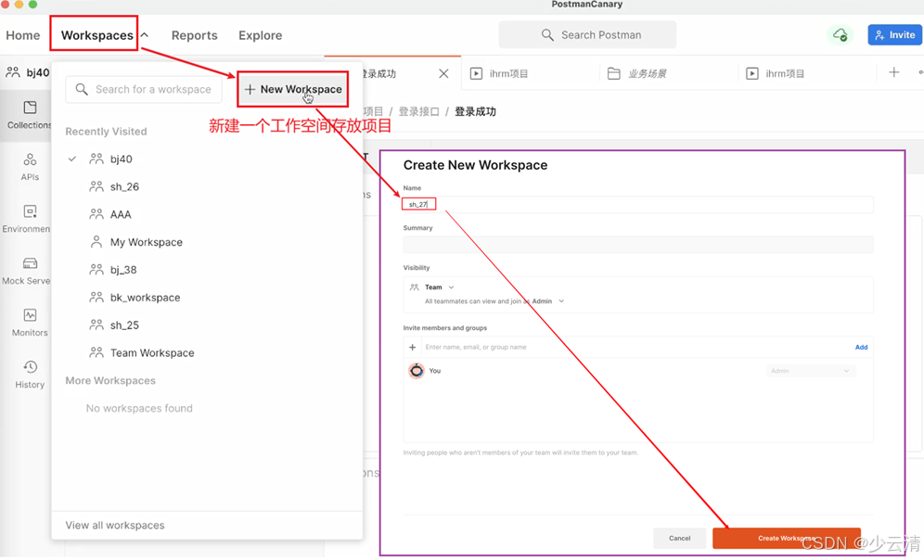Open the disabled Admin role dropdown for You
The width and height of the screenshot is (924, 560).
point(810,371)
